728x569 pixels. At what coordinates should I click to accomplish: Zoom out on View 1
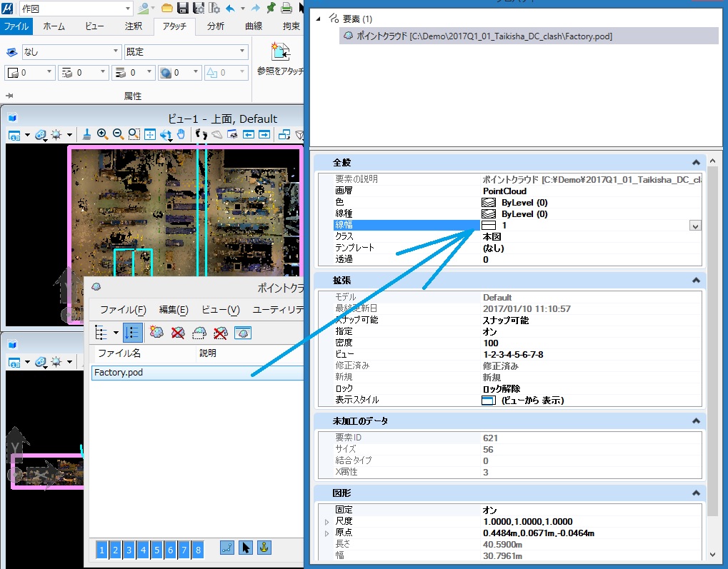(119, 135)
